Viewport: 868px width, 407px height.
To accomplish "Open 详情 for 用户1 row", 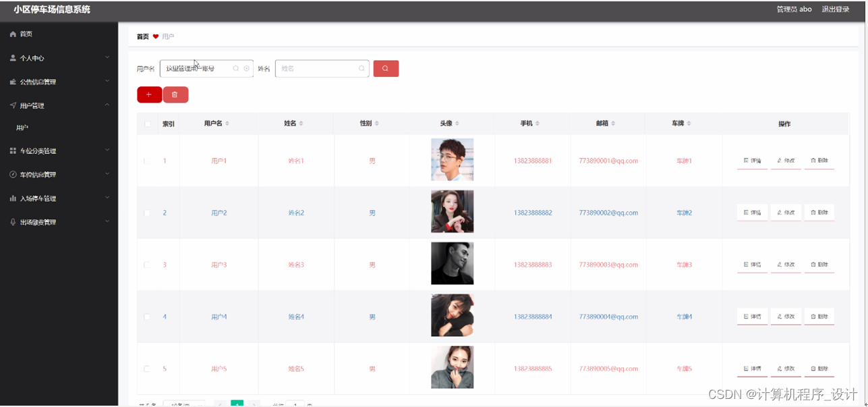I will (752, 161).
